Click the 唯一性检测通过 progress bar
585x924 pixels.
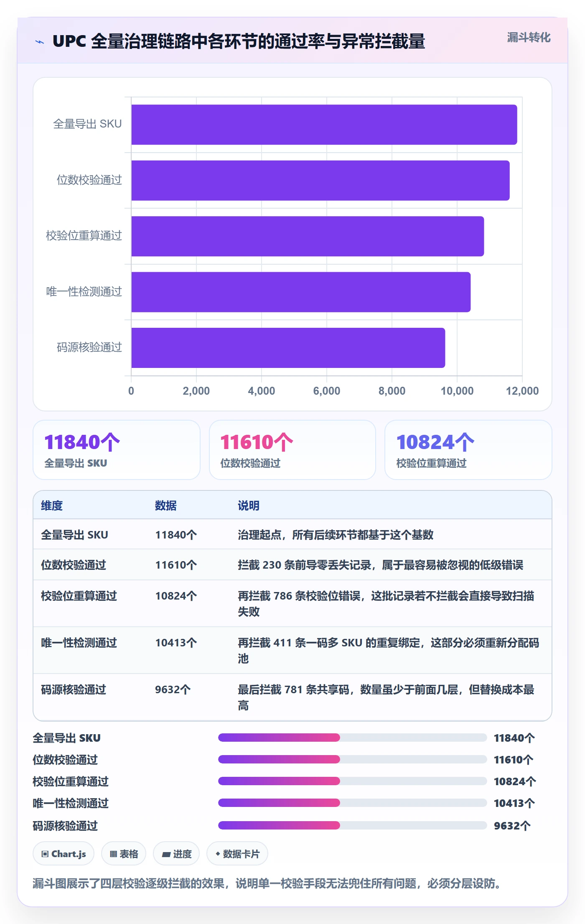(352, 803)
